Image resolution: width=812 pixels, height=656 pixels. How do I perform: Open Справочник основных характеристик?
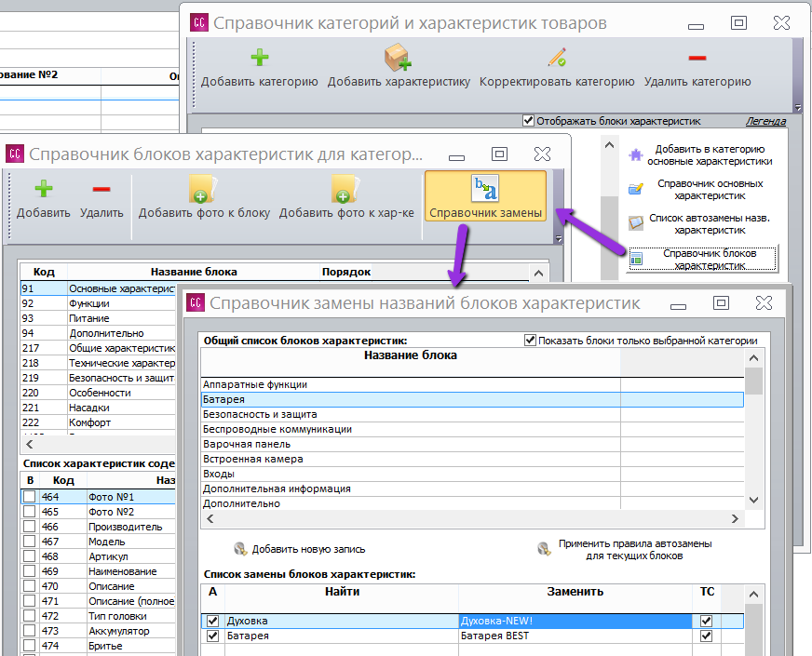710,189
